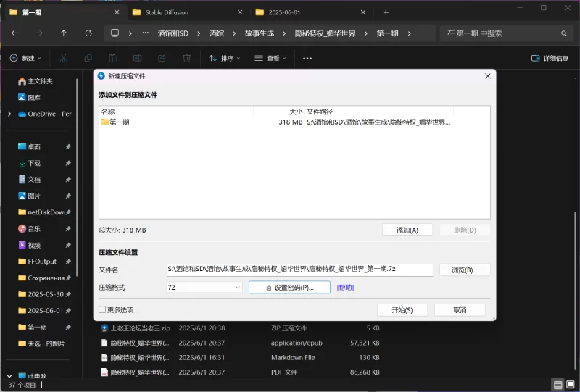580x392 pixels.
Task: Switch to large icons view in status bar
Action: (x=570, y=385)
